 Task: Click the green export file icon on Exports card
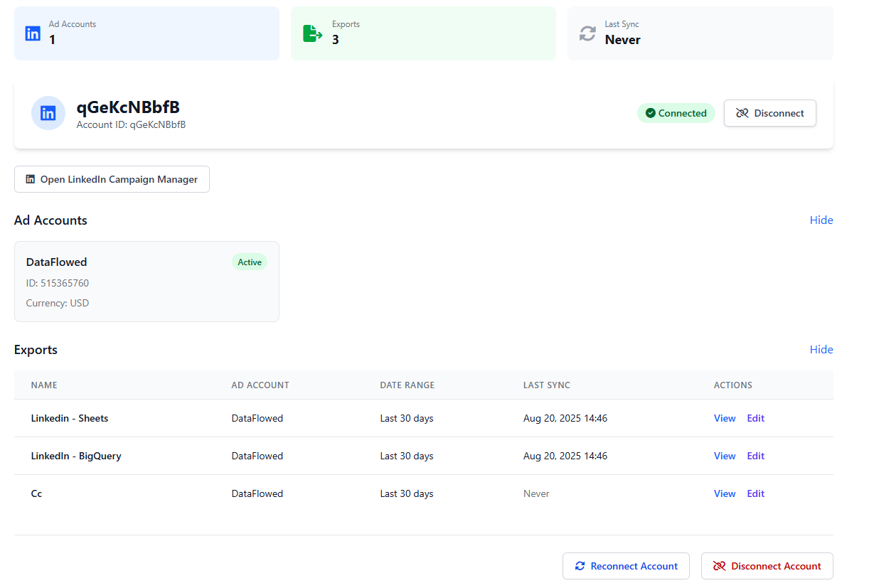313,33
